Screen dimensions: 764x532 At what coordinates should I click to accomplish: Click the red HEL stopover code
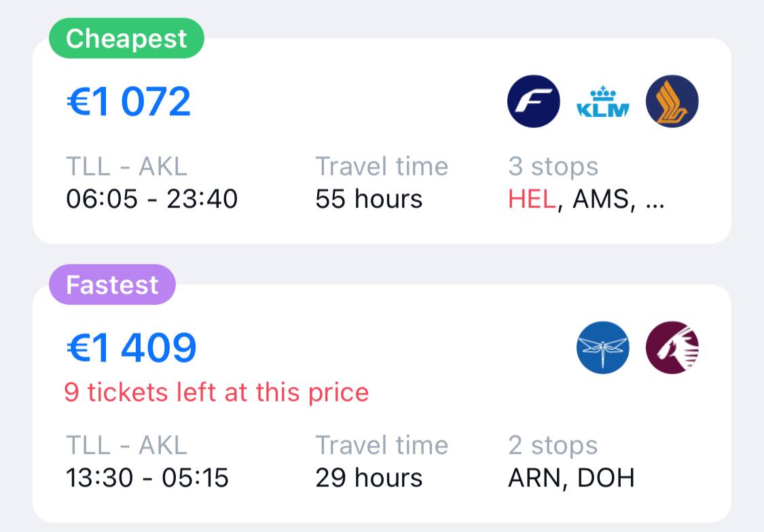532,199
